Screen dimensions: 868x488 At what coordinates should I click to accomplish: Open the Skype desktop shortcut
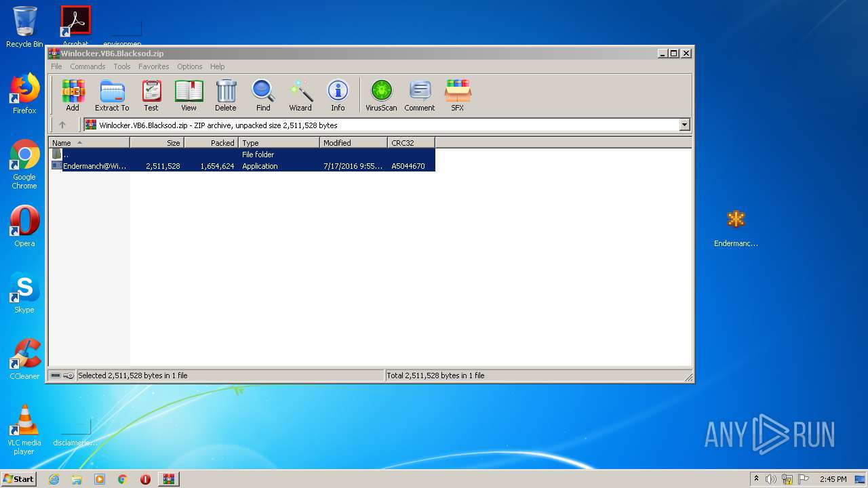[24, 293]
